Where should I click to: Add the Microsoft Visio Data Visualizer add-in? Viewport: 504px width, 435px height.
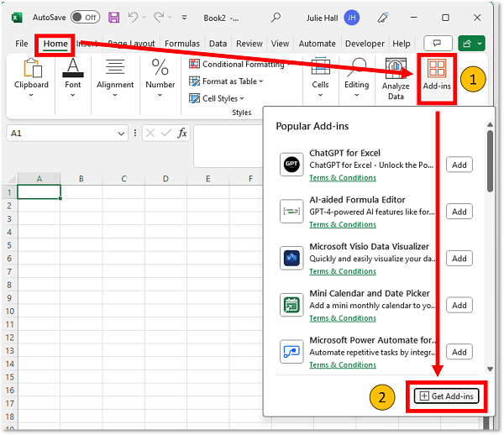(459, 259)
